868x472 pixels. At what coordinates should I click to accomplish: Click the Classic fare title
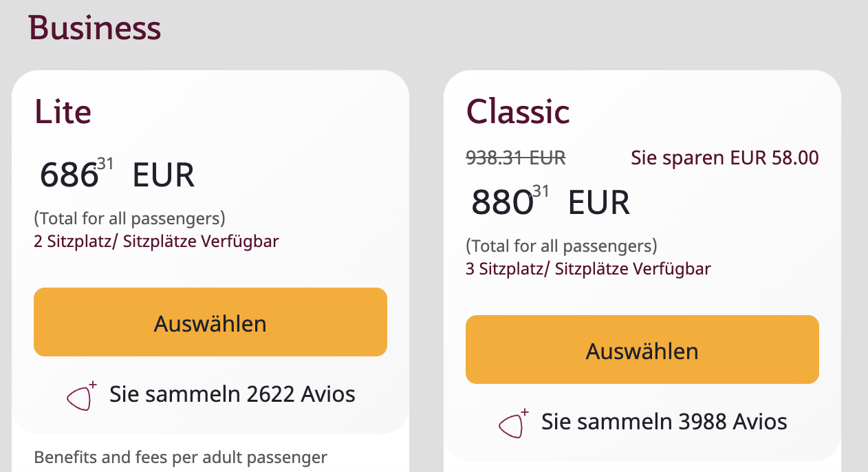point(518,111)
